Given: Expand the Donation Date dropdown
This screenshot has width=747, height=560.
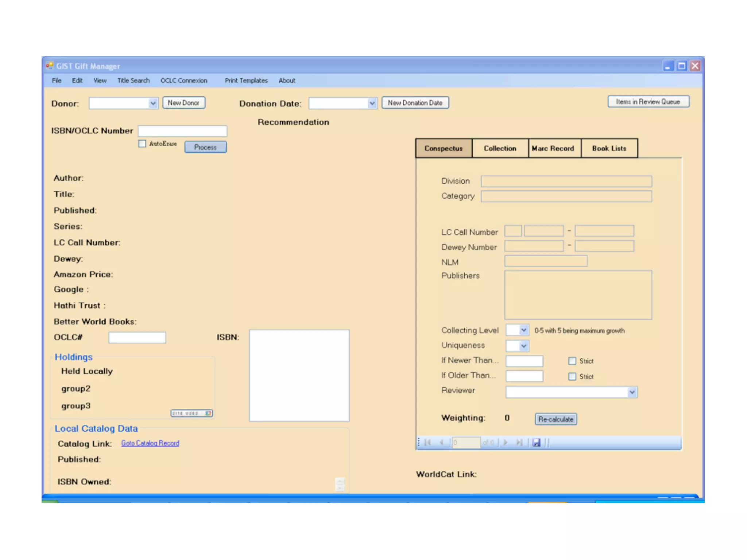Looking at the screenshot, I should (x=372, y=104).
